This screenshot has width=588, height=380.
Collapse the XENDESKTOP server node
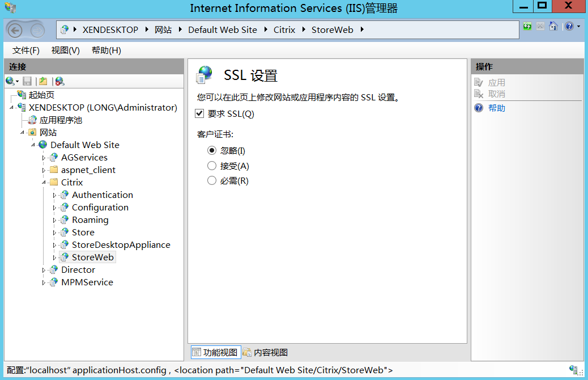pos(12,108)
